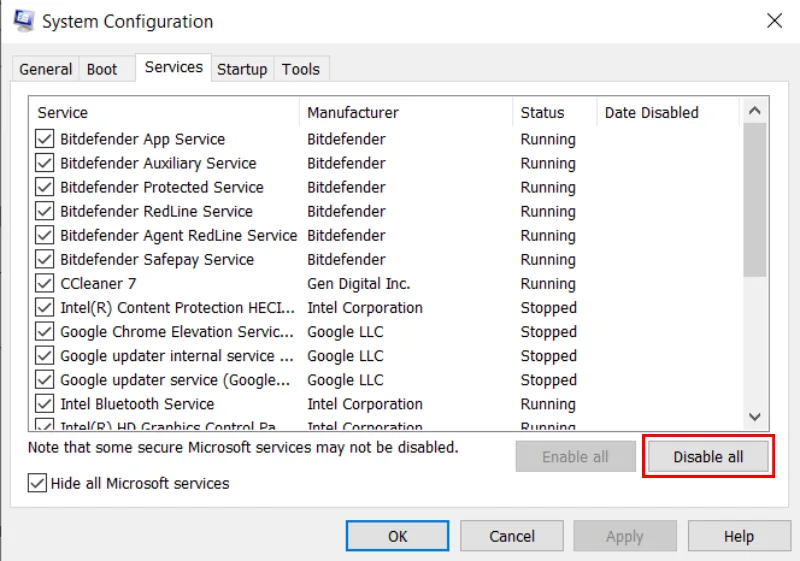Sort by the Manufacturer column header
The width and height of the screenshot is (800, 561).
coord(406,112)
